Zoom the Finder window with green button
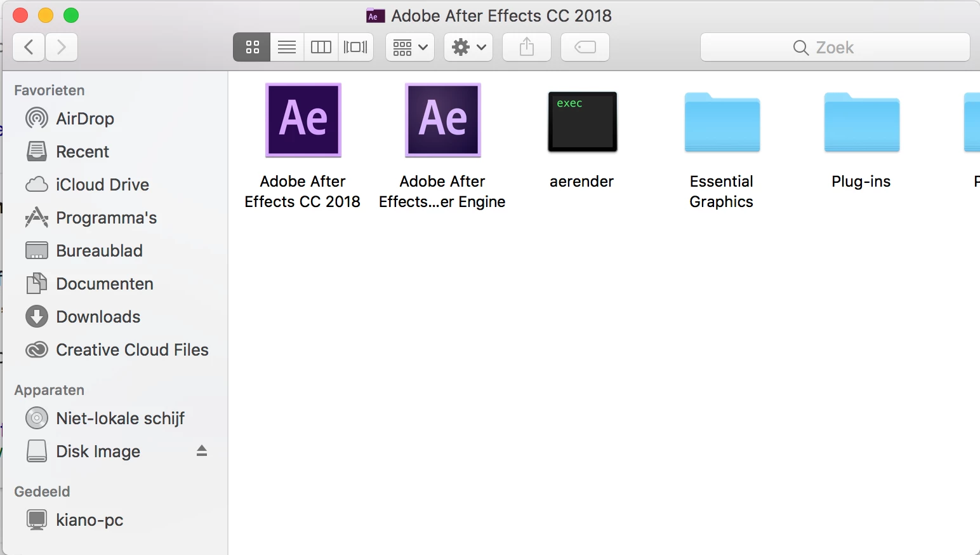This screenshot has width=980, height=555. point(71,15)
